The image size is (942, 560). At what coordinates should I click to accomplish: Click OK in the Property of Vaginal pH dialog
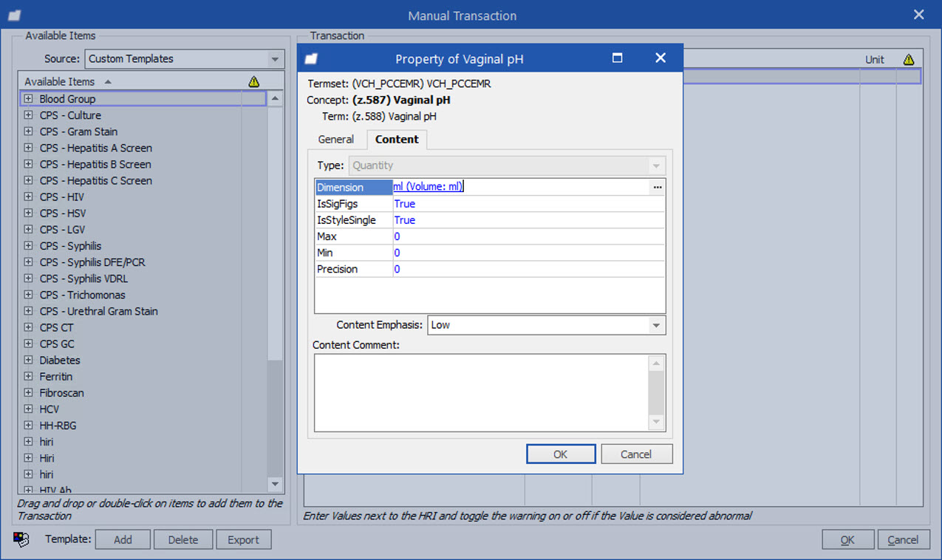[561, 454]
